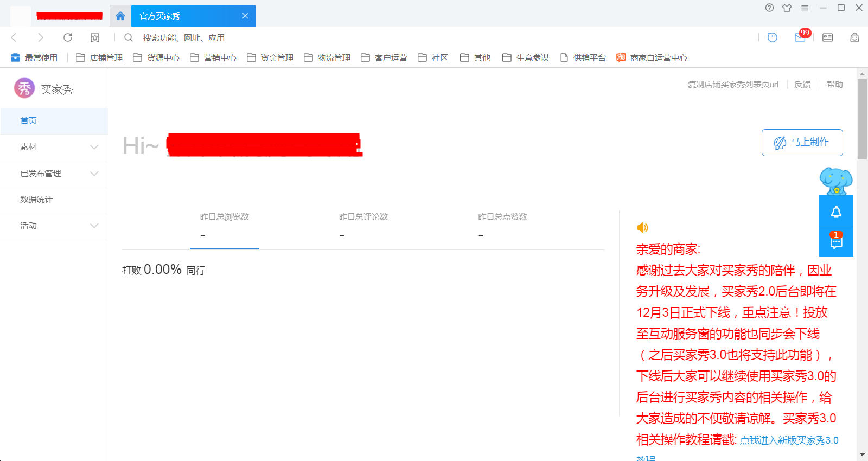The width and height of the screenshot is (868, 461).
Task: Click the home icon tab
Action: [120, 16]
